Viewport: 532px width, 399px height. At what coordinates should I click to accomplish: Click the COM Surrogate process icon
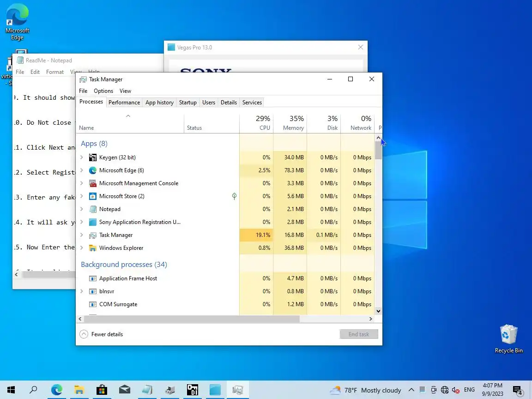[x=93, y=304]
